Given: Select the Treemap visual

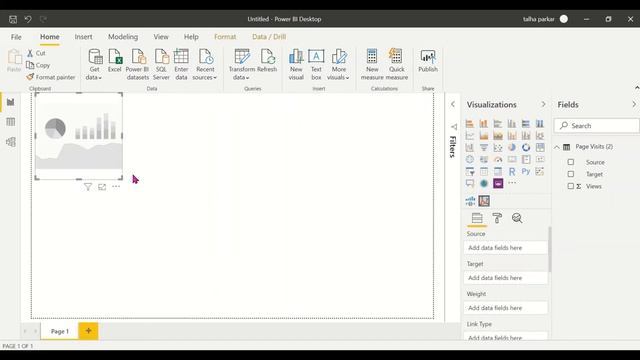Looking at the screenshot, I should point(540,147).
